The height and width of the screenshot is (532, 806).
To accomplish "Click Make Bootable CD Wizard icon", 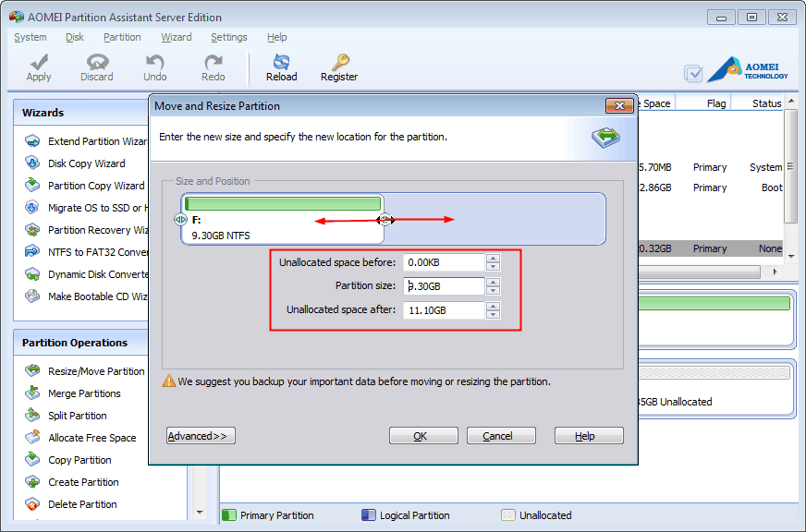I will pyautogui.click(x=32, y=296).
